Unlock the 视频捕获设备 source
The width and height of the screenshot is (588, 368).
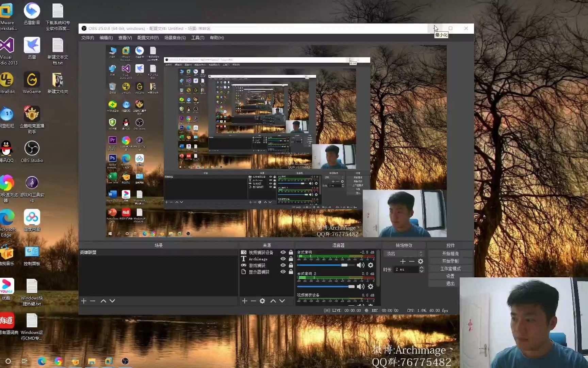[x=291, y=252]
